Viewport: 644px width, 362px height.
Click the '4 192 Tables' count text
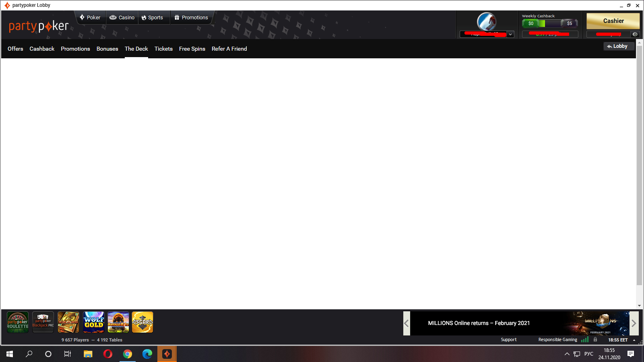point(109,340)
